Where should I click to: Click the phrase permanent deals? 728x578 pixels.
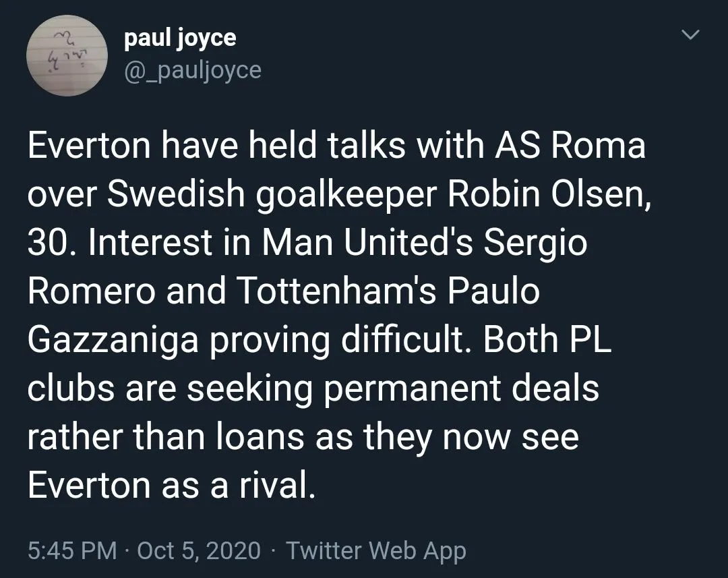[x=471, y=390]
